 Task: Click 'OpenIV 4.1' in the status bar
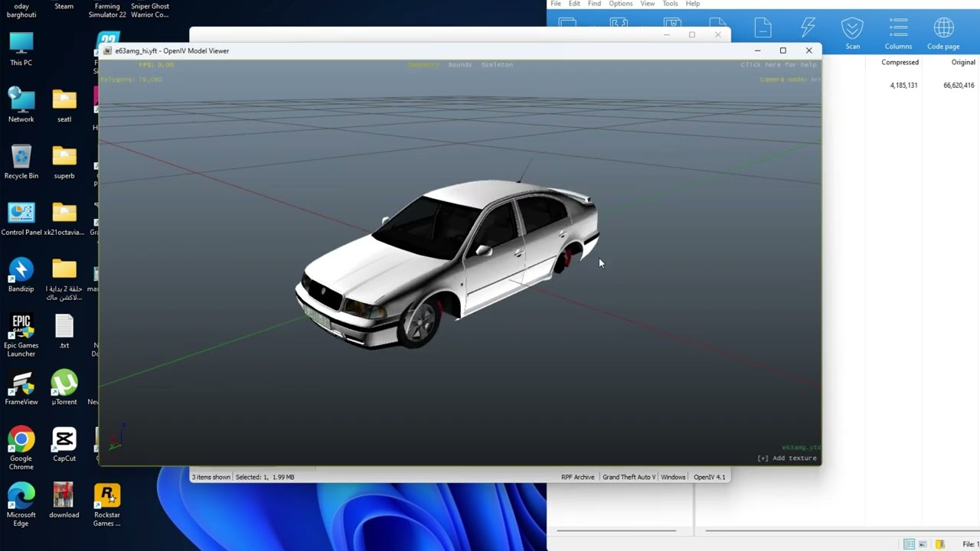[709, 478]
